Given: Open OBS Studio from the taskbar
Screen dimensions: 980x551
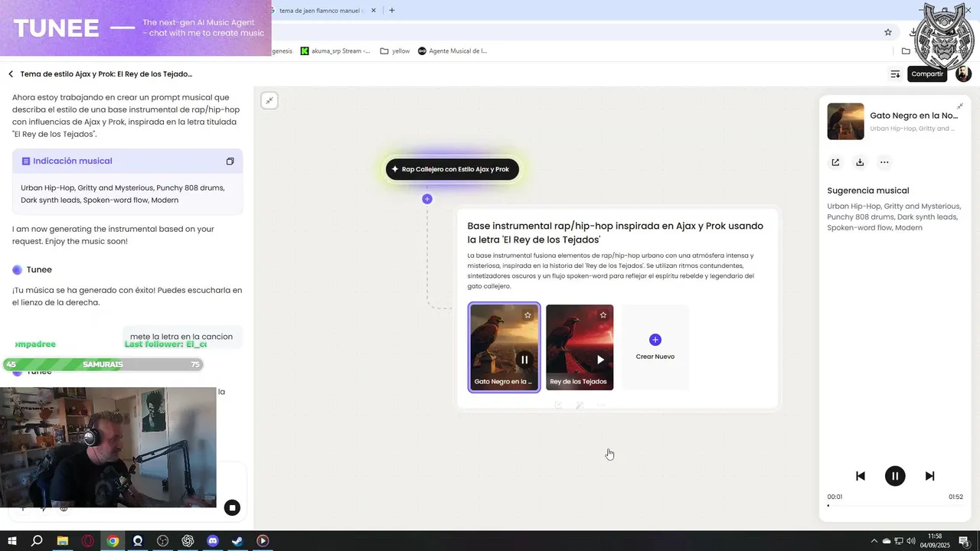Looking at the screenshot, I should pos(163,541).
